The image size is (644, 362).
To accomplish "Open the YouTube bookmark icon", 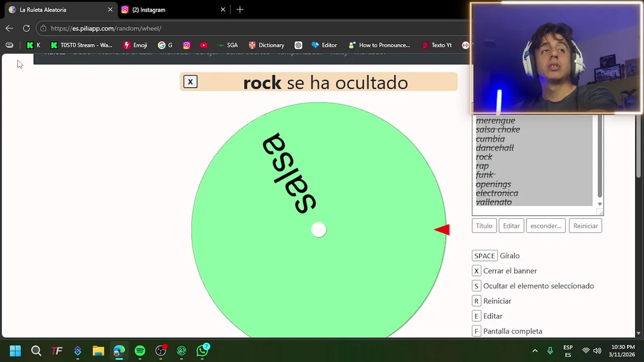I will 203,45.
